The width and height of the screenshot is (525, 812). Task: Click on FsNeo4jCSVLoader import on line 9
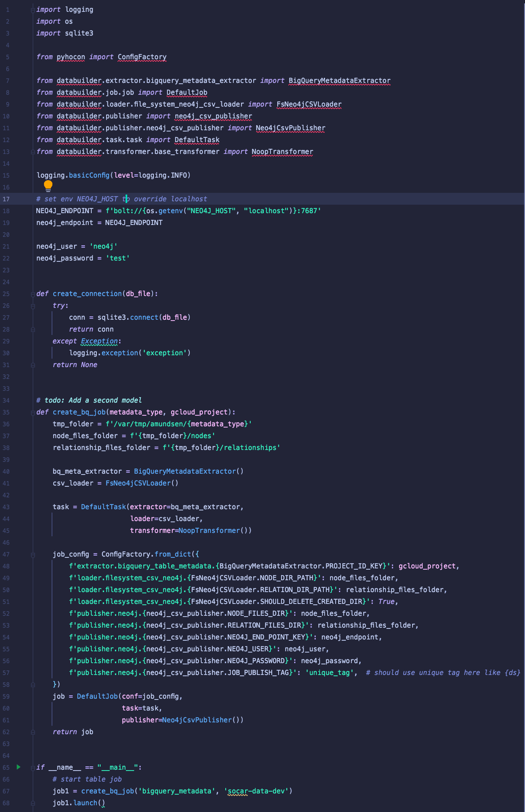pyautogui.click(x=309, y=104)
